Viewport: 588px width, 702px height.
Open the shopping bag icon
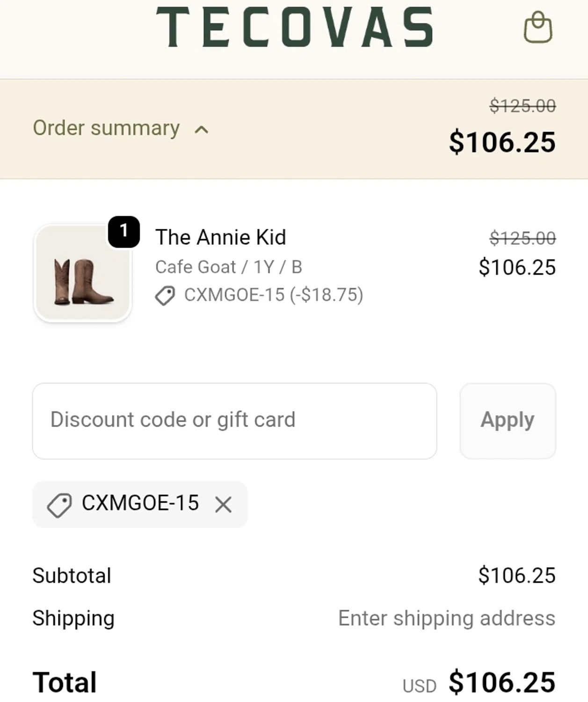(x=537, y=27)
